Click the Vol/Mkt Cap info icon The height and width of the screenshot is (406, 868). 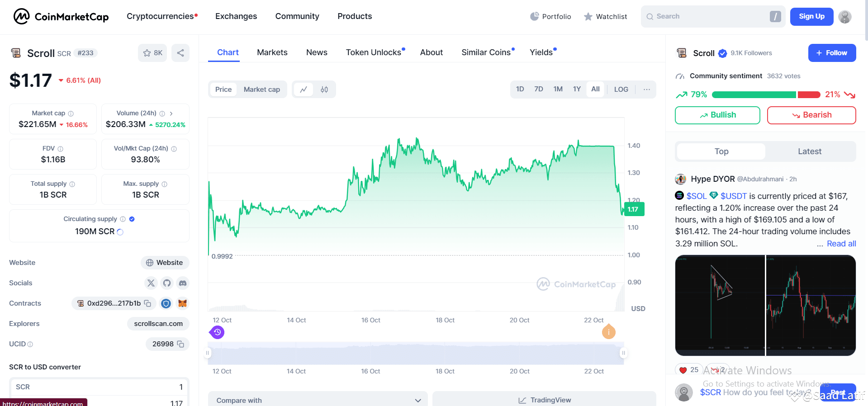(x=174, y=149)
